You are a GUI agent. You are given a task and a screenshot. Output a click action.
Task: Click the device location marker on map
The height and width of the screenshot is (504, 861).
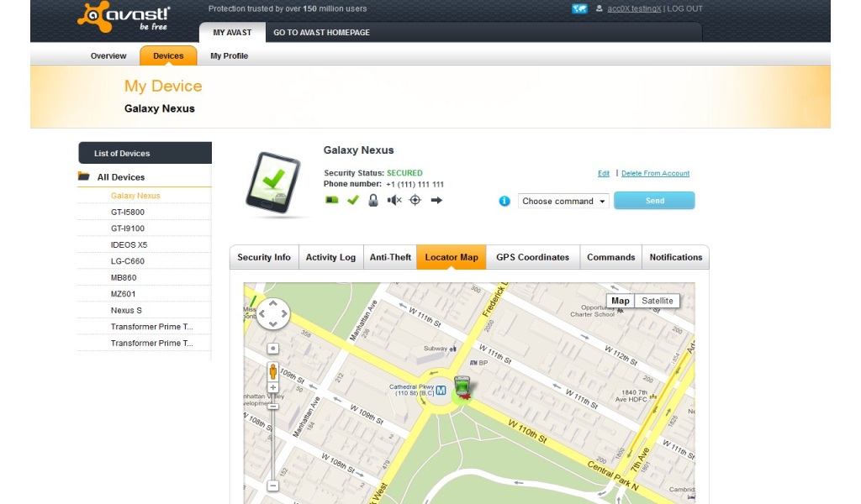click(x=463, y=388)
